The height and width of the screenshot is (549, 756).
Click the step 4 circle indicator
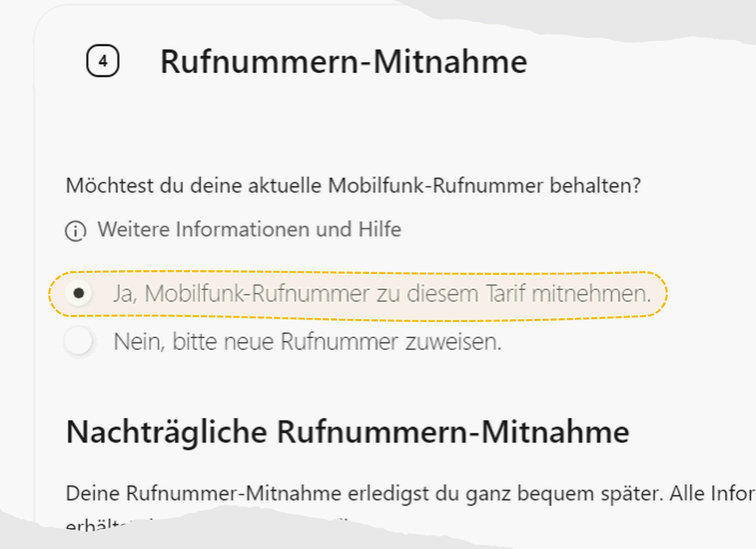point(102,61)
